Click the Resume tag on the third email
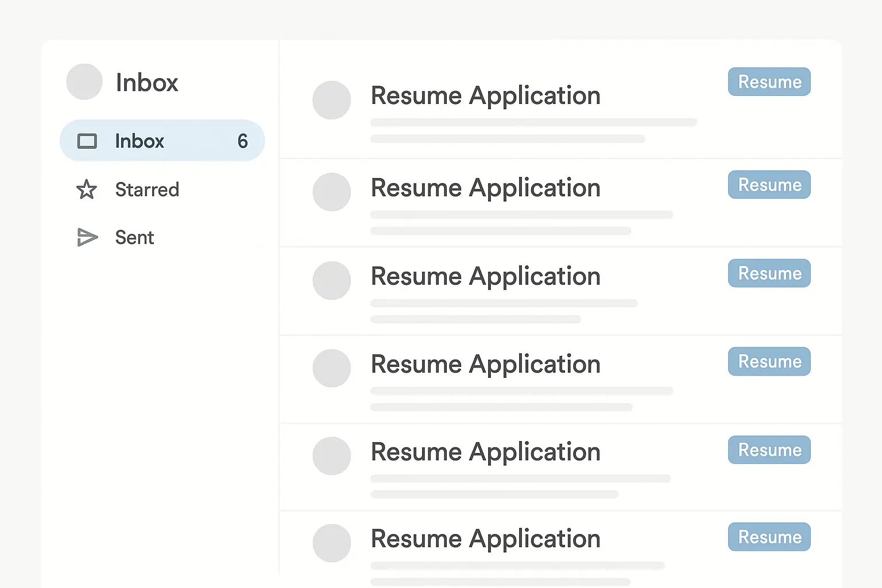The width and height of the screenshot is (882, 588). (769, 273)
